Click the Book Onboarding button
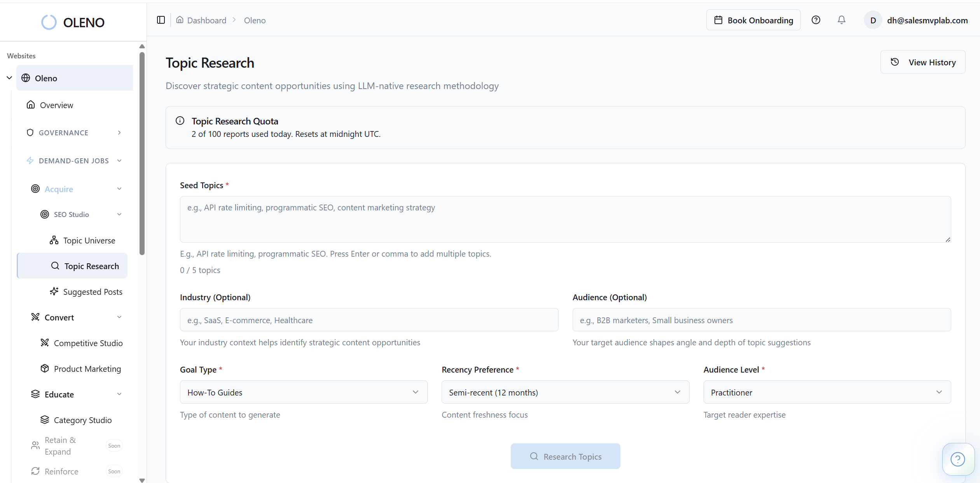This screenshot has width=980, height=483. click(753, 20)
